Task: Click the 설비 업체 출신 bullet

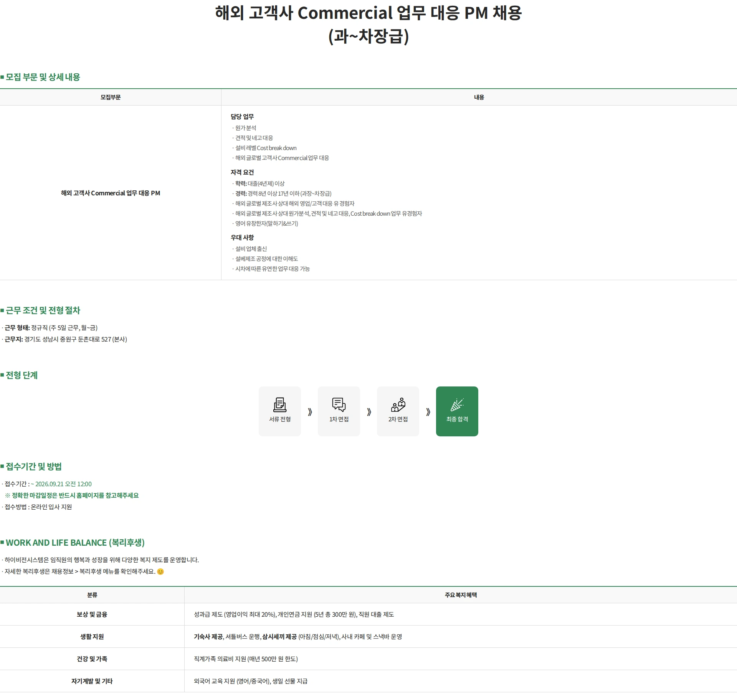Action: (250, 249)
